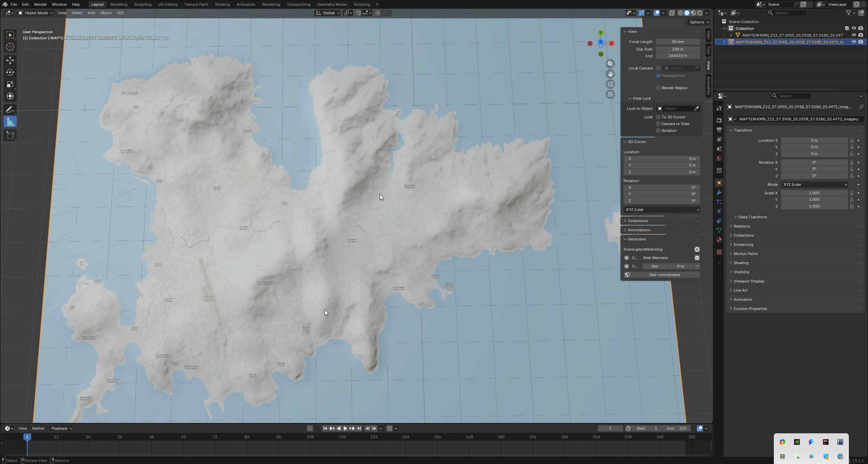Enable Lock Camera to View checkbox
Viewport: 868px width, 464px height.
658,124
